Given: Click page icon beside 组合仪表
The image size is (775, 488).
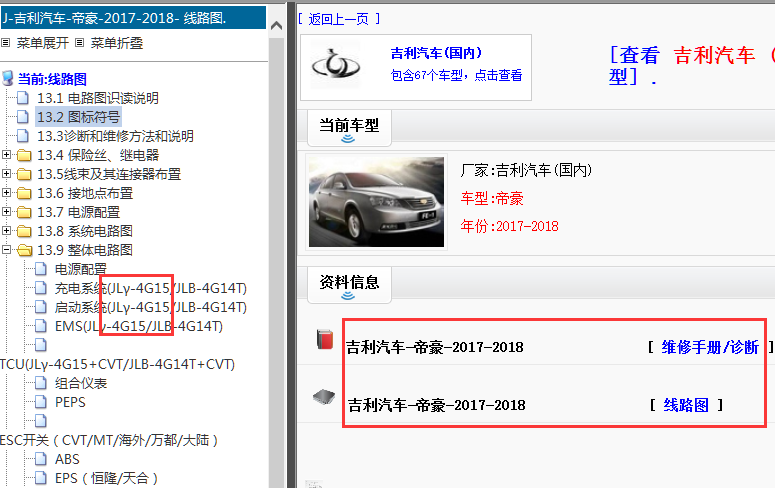Looking at the screenshot, I should tap(41, 383).
